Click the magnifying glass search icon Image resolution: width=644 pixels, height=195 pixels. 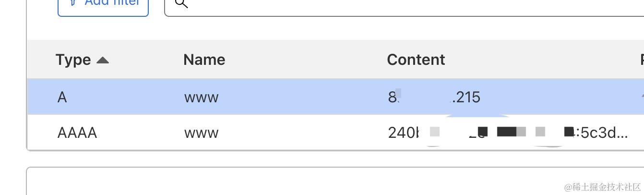point(181,4)
